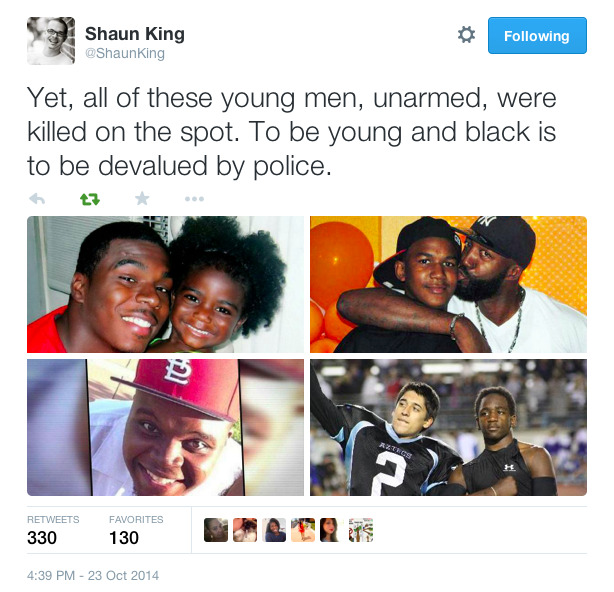Image resolution: width=614 pixels, height=592 pixels.
Task: Click the third avatar in navy top
Action: click(x=274, y=530)
